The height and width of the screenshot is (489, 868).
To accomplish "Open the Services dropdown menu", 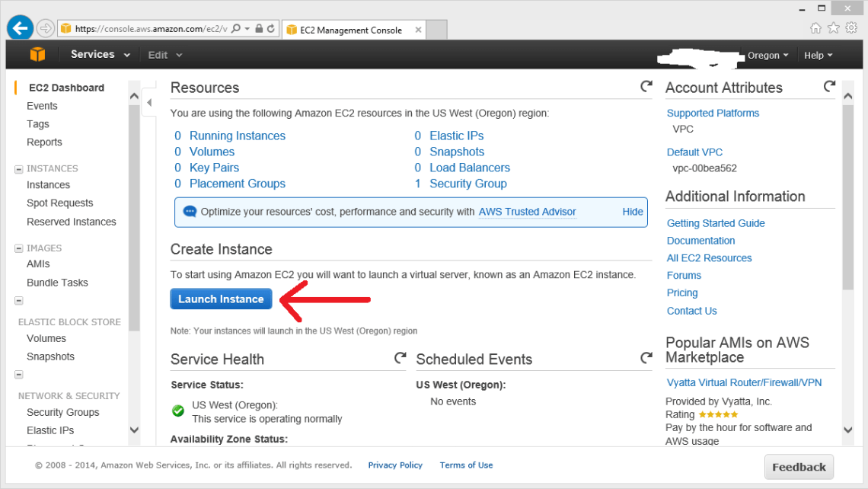I will (101, 55).
